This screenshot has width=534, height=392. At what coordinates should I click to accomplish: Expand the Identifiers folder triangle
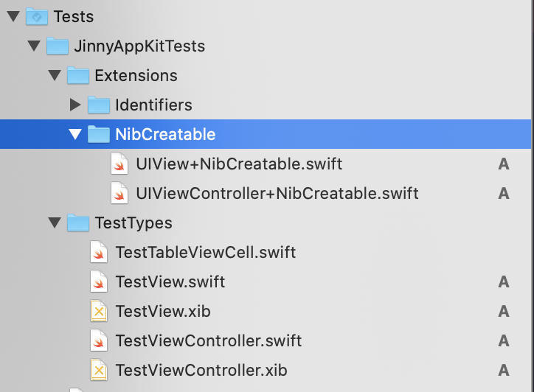75,105
